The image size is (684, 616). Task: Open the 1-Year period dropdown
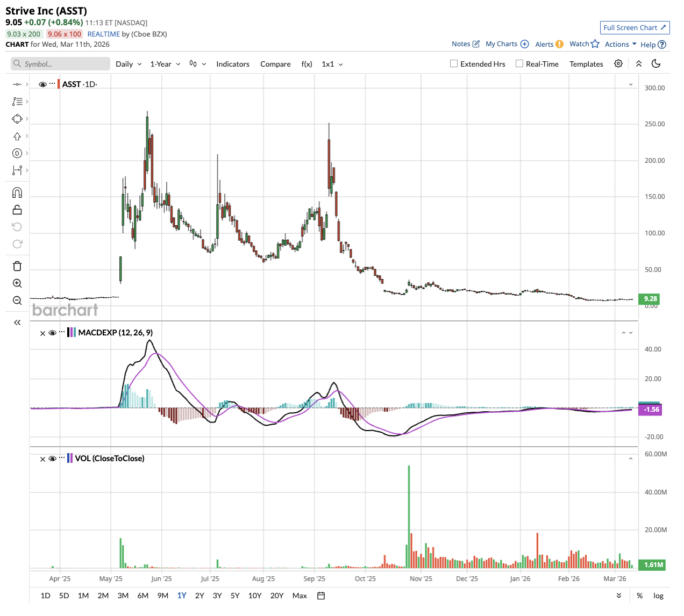[x=165, y=63]
